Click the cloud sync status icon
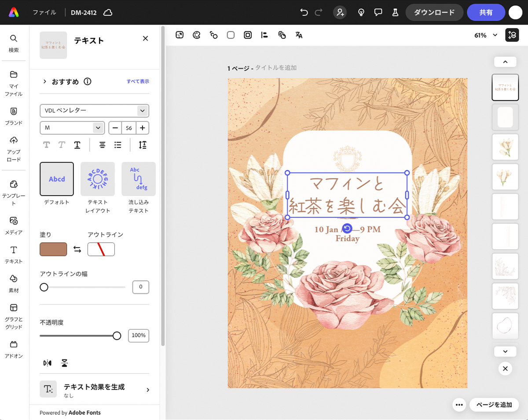528x420 pixels. pos(108,12)
